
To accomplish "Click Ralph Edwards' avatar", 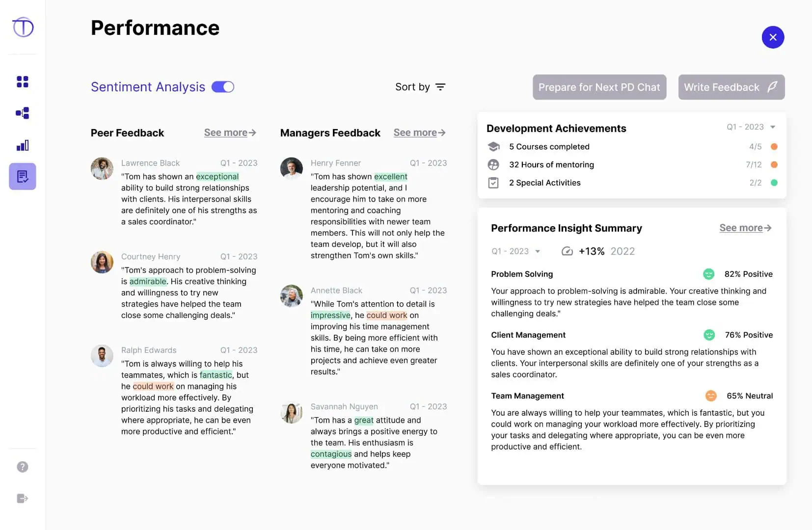I will pos(102,356).
